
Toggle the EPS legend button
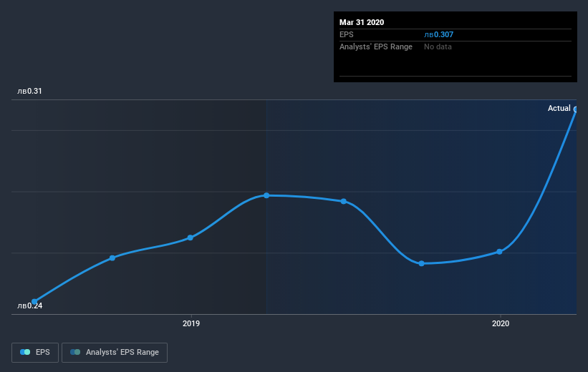click(x=35, y=352)
